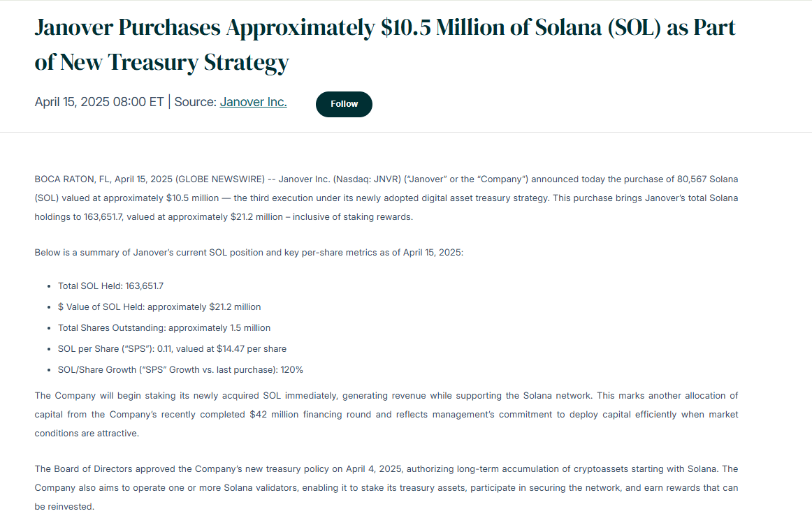Click the Total Shares Outstanding bullet
Viewport: 812px width, 532px height.
pyautogui.click(x=164, y=327)
